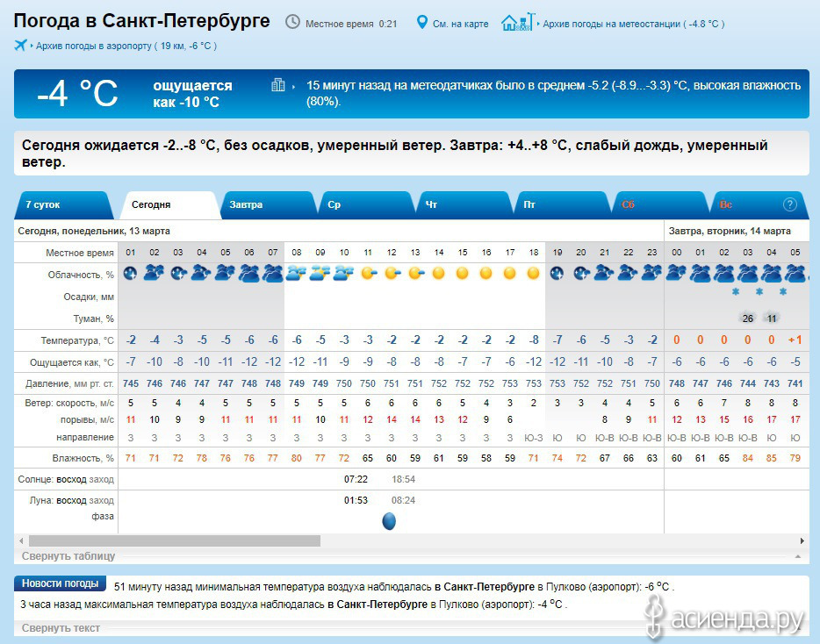The width and height of the screenshot is (820, 644).
Task: Click the Завтра, вторник, 14 марта header
Action: click(x=730, y=231)
